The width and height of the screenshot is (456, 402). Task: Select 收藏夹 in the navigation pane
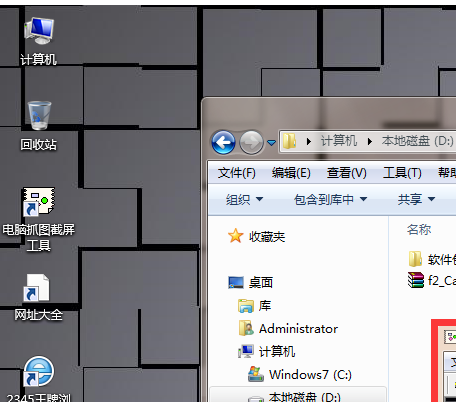pos(267,237)
